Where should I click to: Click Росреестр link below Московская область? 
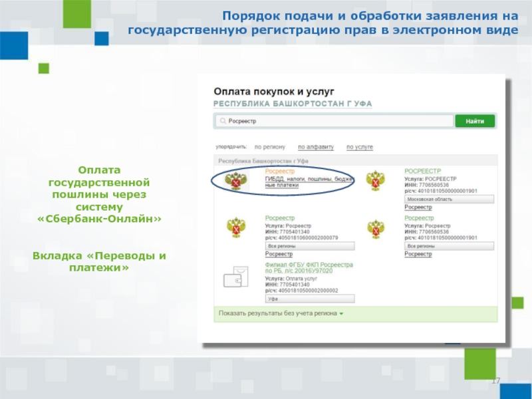pos(418,207)
